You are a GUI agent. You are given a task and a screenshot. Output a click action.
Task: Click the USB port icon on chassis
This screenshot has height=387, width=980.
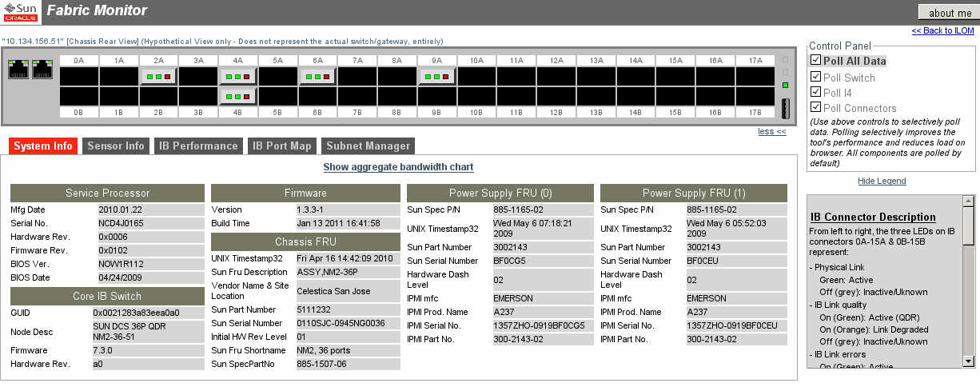point(785,108)
